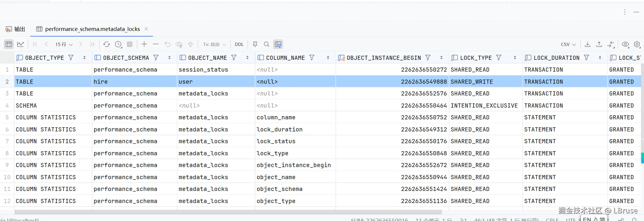The image size is (644, 221).
Task: Click the horizontal scrollbar under the table
Action: click(x=228, y=212)
